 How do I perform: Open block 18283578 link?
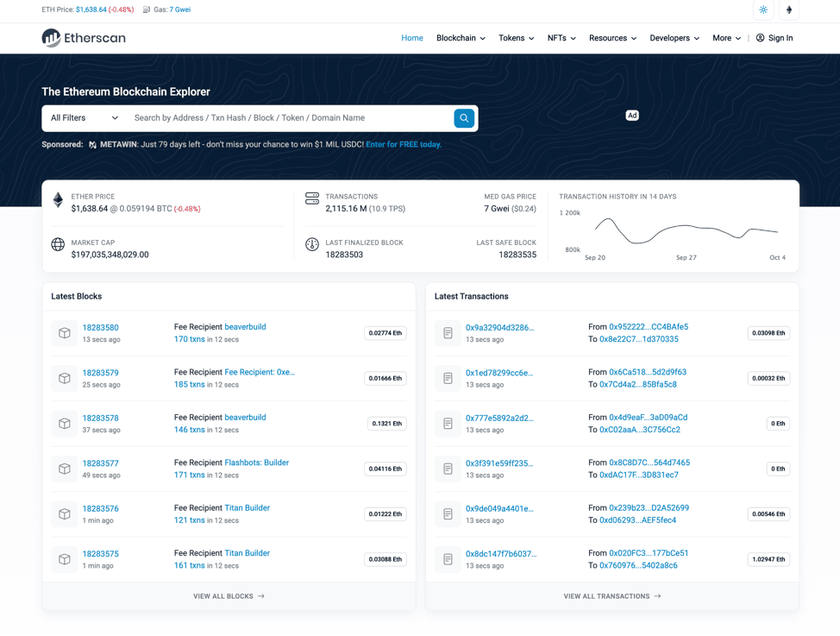tap(100, 419)
